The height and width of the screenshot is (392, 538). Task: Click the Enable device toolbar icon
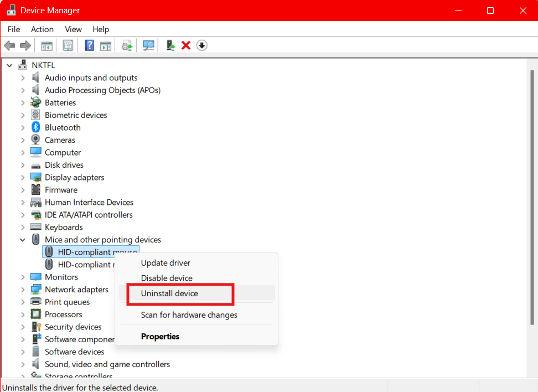[x=170, y=45]
